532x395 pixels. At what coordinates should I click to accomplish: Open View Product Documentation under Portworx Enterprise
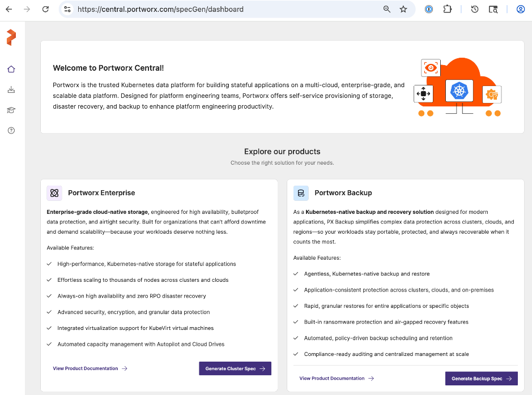86,368
